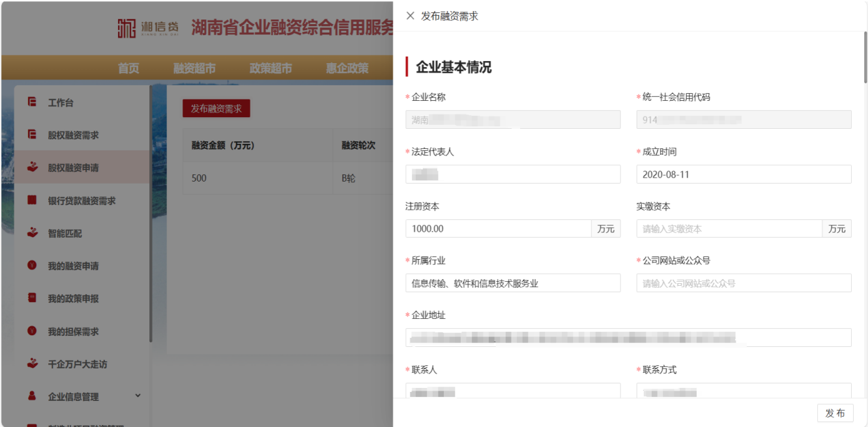Viewport: 868px width, 427px height.
Task: Click the 公司网站或公众号 input field
Action: point(744,283)
